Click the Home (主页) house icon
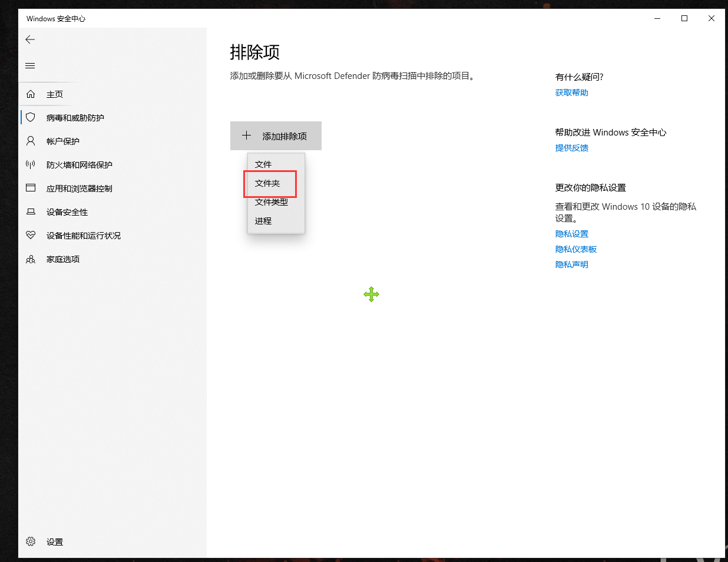 pyautogui.click(x=31, y=94)
